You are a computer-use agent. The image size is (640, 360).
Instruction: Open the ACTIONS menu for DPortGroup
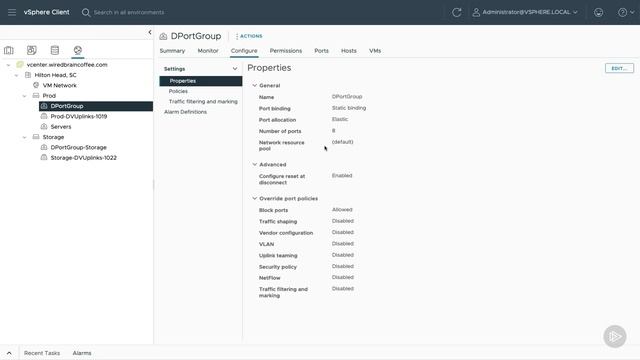click(249, 36)
